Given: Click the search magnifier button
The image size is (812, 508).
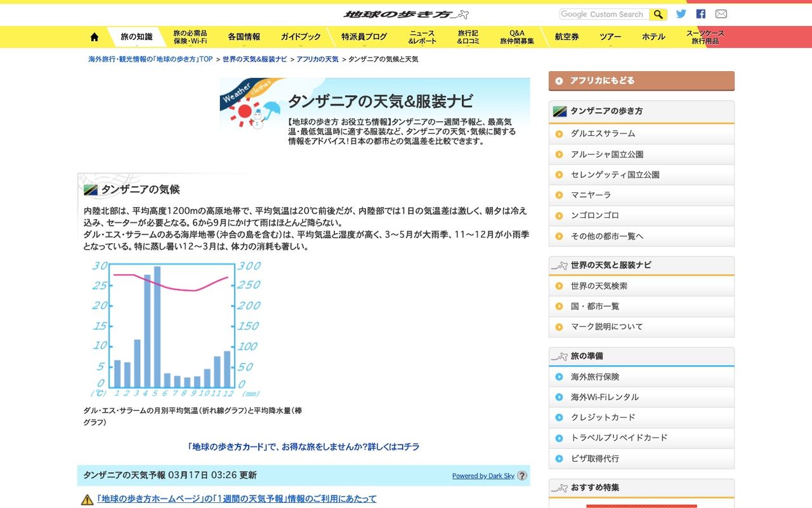Looking at the screenshot, I should tap(658, 14).
